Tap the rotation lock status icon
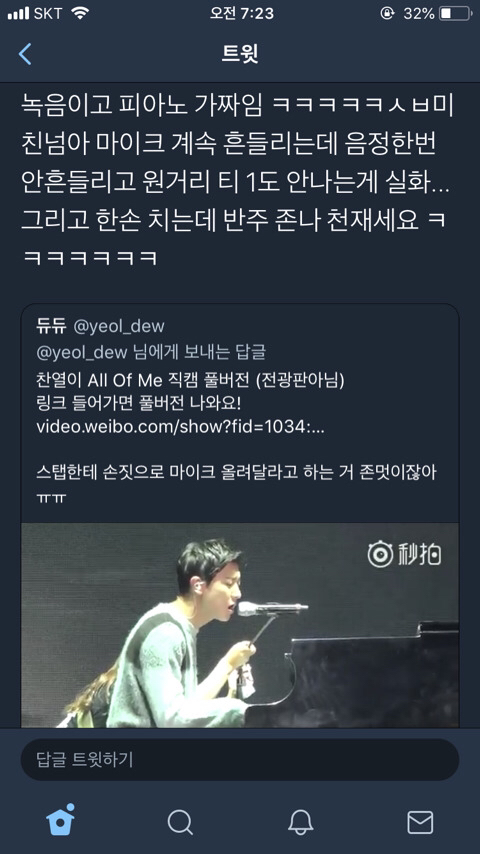The width and height of the screenshot is (480, 854). 387,13
